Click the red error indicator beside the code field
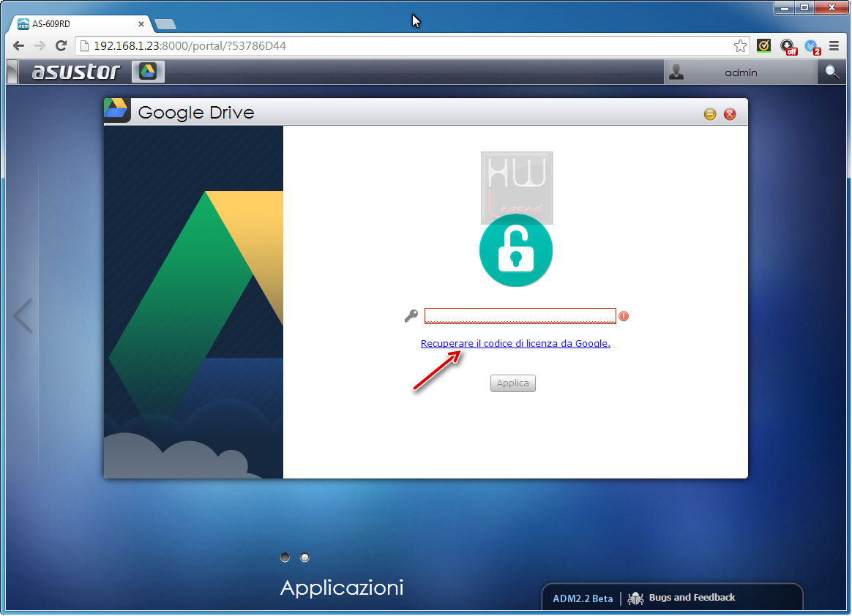852x616 pixels. coord(624,316)
